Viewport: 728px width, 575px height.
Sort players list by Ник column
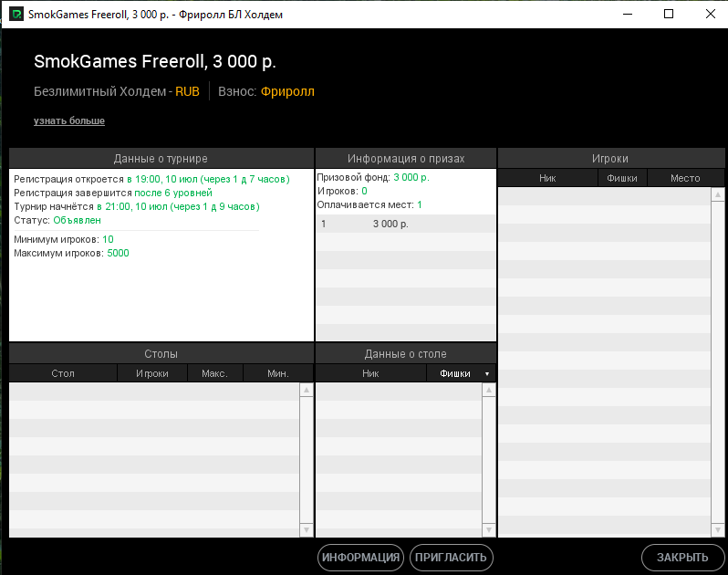548,178
